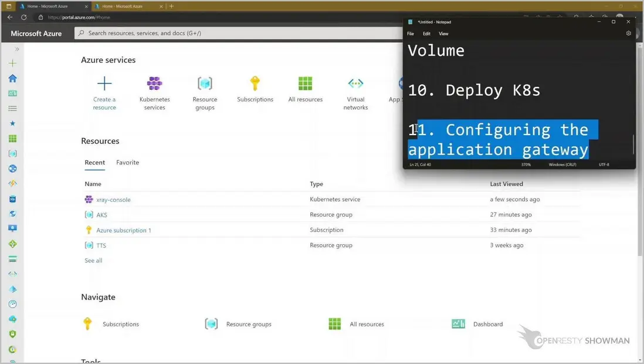Open the AKS resource group link
This screenshot has width=644, height=364.
coord(101,215)
